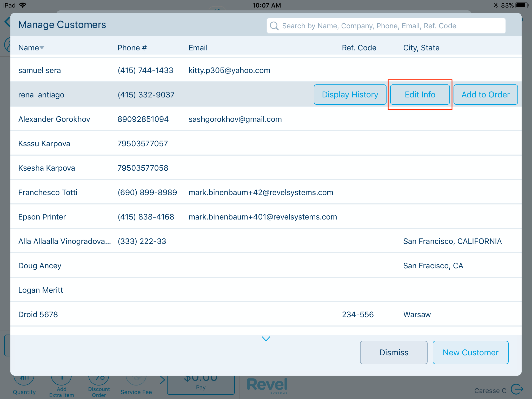Click the Email column header
This screenshot has width=532, height=399.
(x=198, y=48)
